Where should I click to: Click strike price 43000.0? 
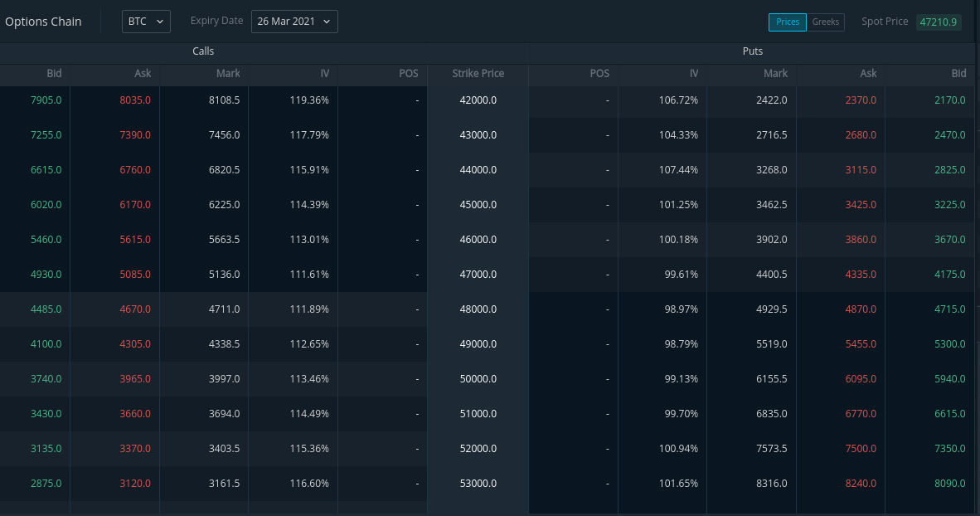pyautogui.click(x=478, y=135)
